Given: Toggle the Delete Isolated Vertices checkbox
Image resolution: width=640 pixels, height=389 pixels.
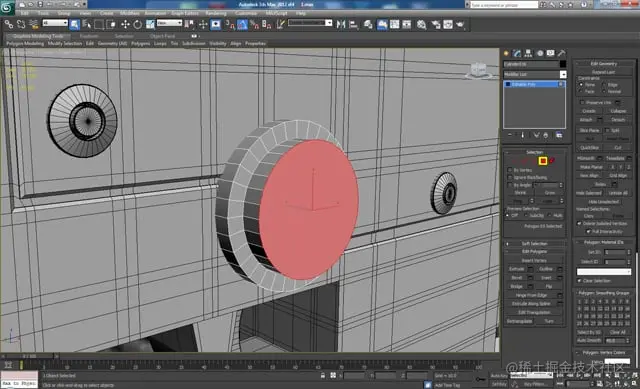Looking at the screenshot, I should click(x=579, y=223).
